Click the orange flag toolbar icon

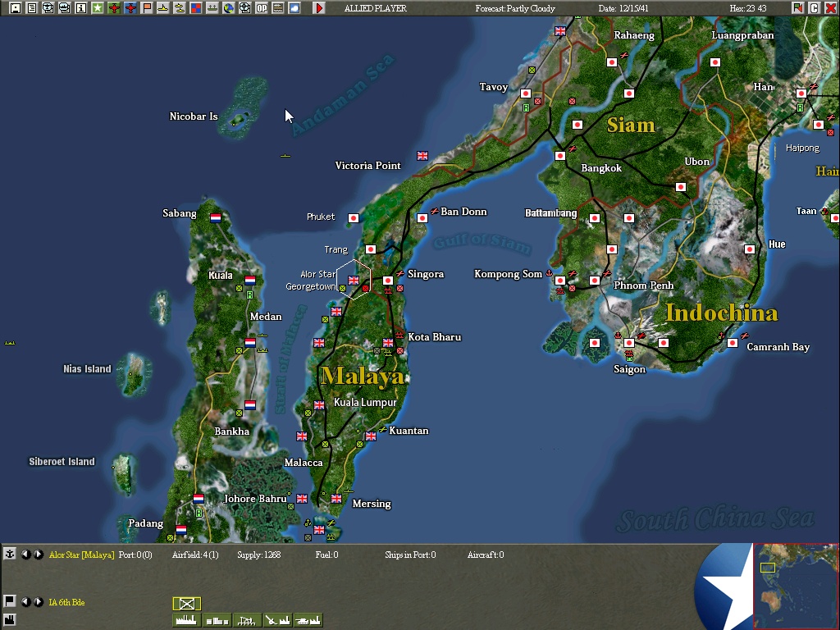[x=147, y=8]
